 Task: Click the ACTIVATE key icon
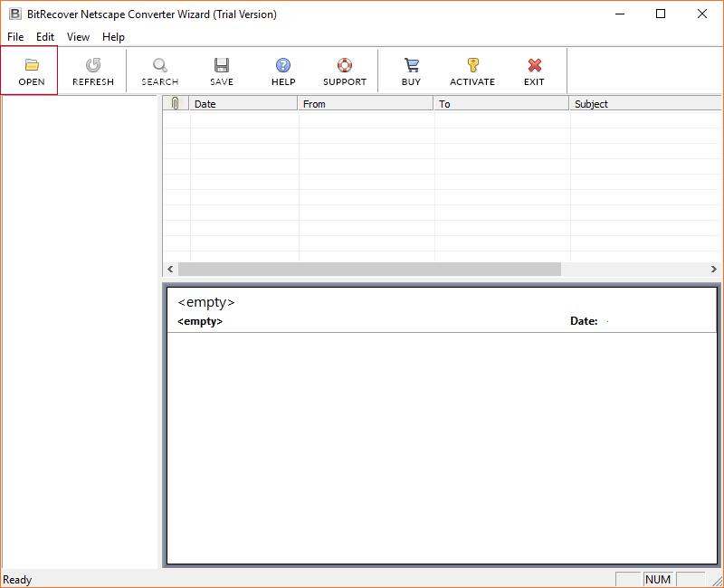(472, 65)
